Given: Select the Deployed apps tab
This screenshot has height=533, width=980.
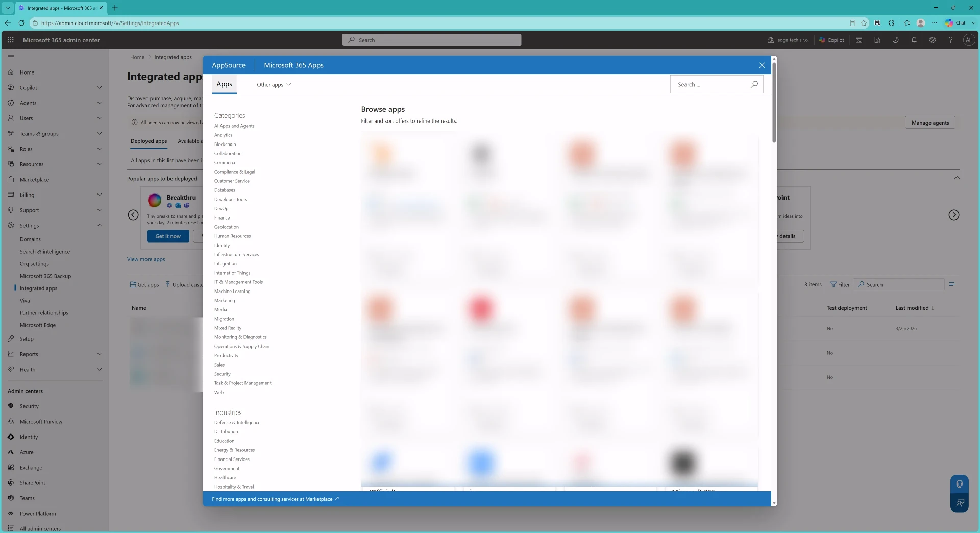Looking at the screenshot, I should click(x=149, y=141).
